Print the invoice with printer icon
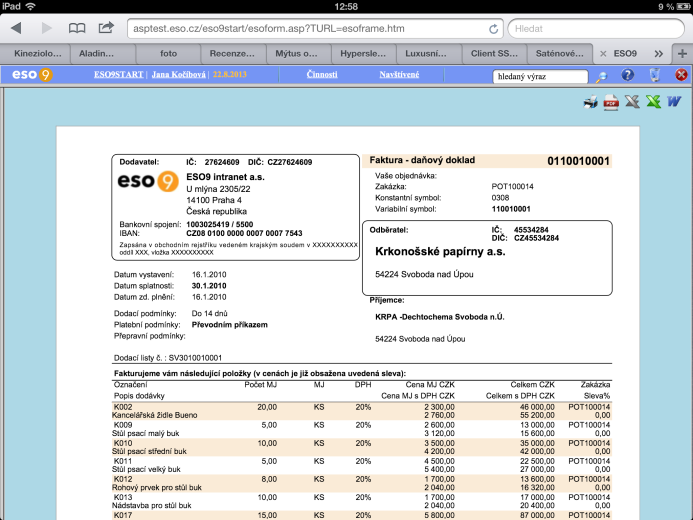The width and height of the screenshot is (693, 520). coord(590,102)
